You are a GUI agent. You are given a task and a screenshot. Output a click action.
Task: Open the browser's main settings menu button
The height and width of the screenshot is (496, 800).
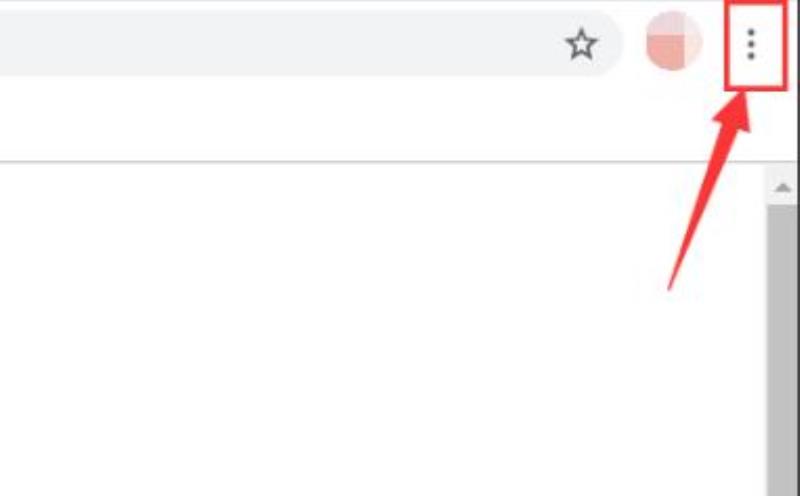751,44
